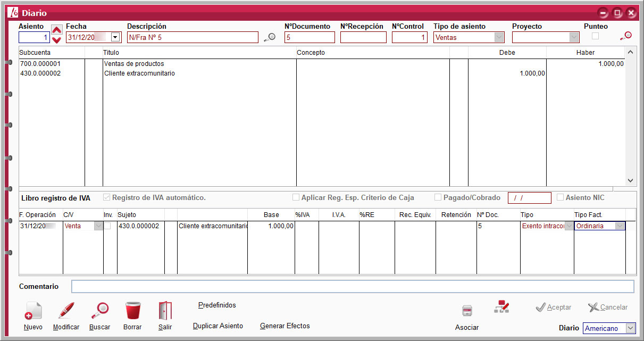The image size is (644, 341).
Task: Check the Pagado/Cobrado checkbox
Action: pos(438,197)
